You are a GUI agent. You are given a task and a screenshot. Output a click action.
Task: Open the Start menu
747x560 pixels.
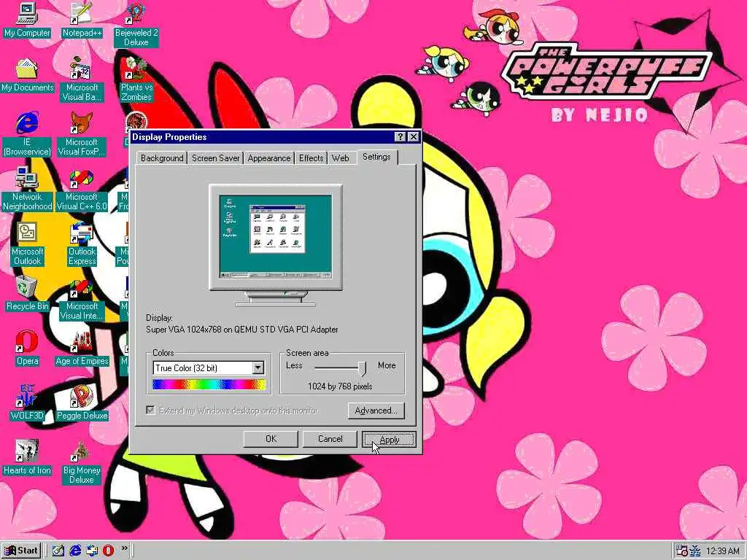coord(21,551)
